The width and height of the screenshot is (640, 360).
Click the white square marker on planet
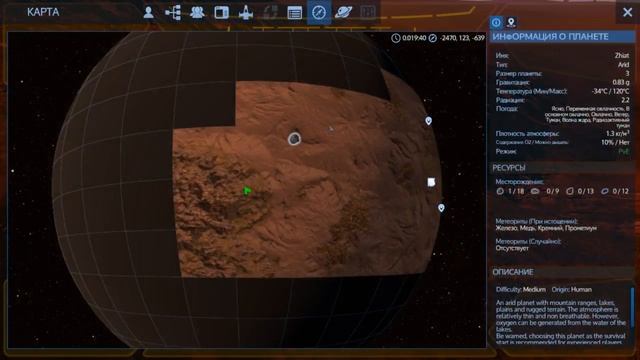[x=431, y=182]
